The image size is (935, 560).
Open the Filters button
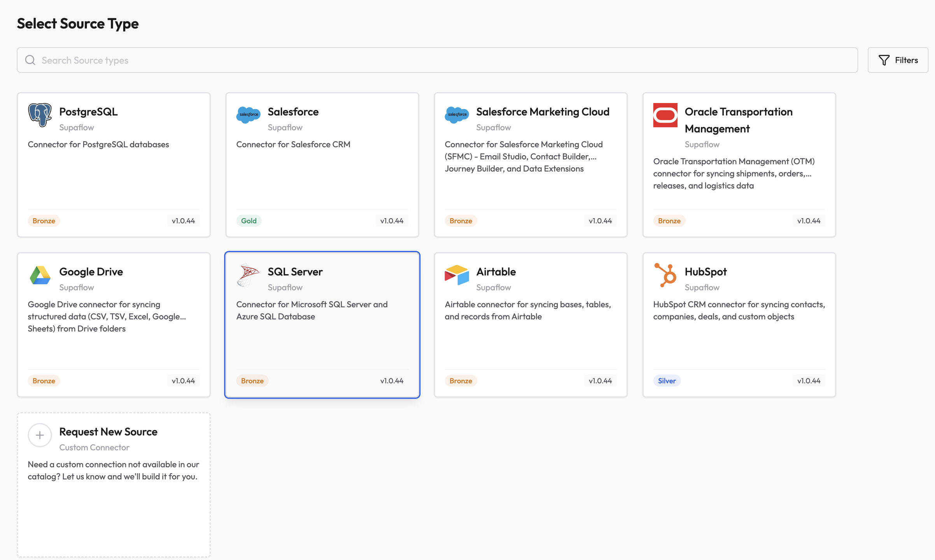[898, 60]
